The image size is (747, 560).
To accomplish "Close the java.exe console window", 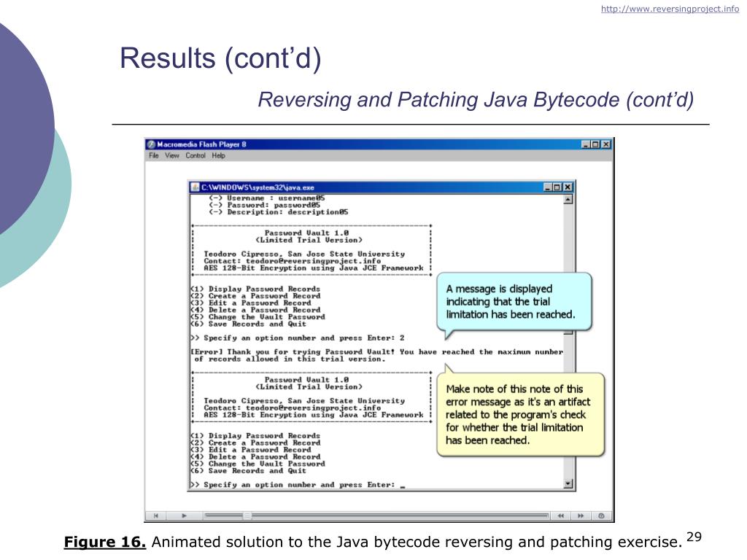I will (568, 187).
